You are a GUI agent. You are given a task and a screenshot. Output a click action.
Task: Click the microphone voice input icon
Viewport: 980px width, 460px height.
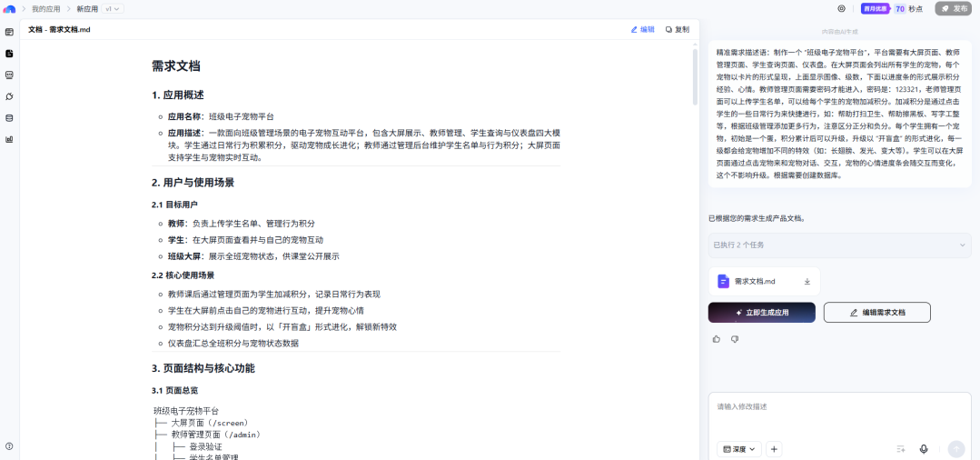pyautogui.click(x=924, y=449)
